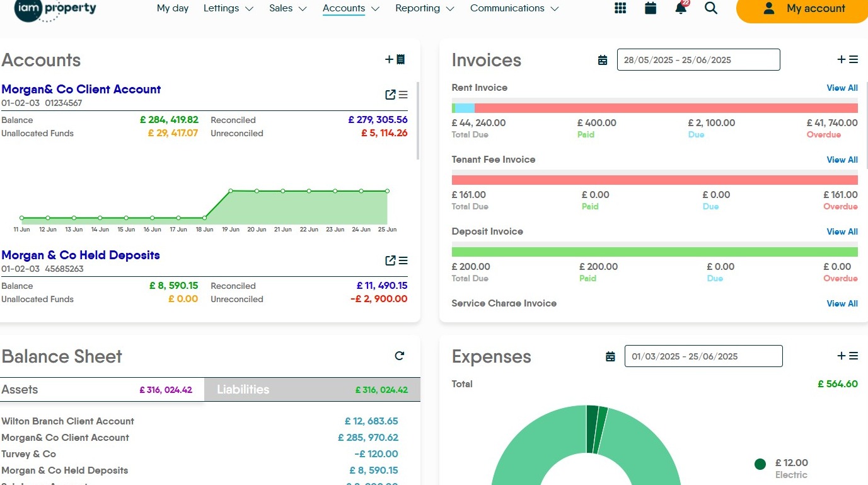Click the Deposit Invoice green progress bar

[x=655, y=252]
